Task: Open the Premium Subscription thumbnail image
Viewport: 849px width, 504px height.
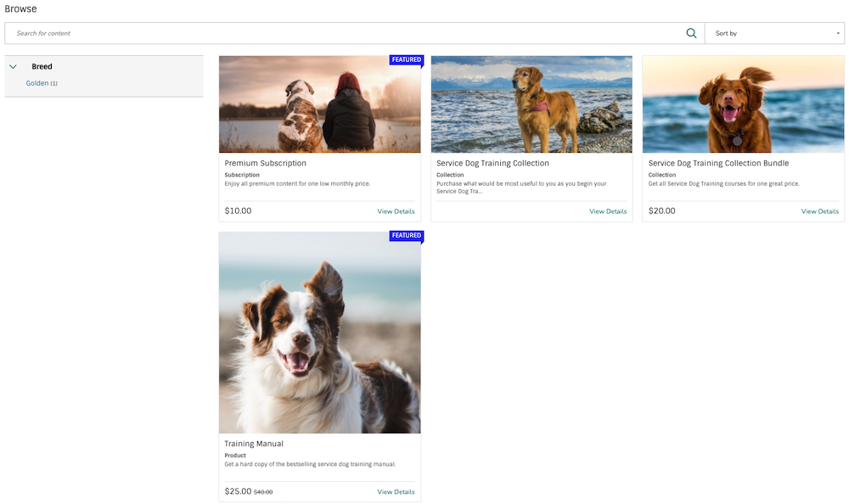Action: (x=319, y=104)
